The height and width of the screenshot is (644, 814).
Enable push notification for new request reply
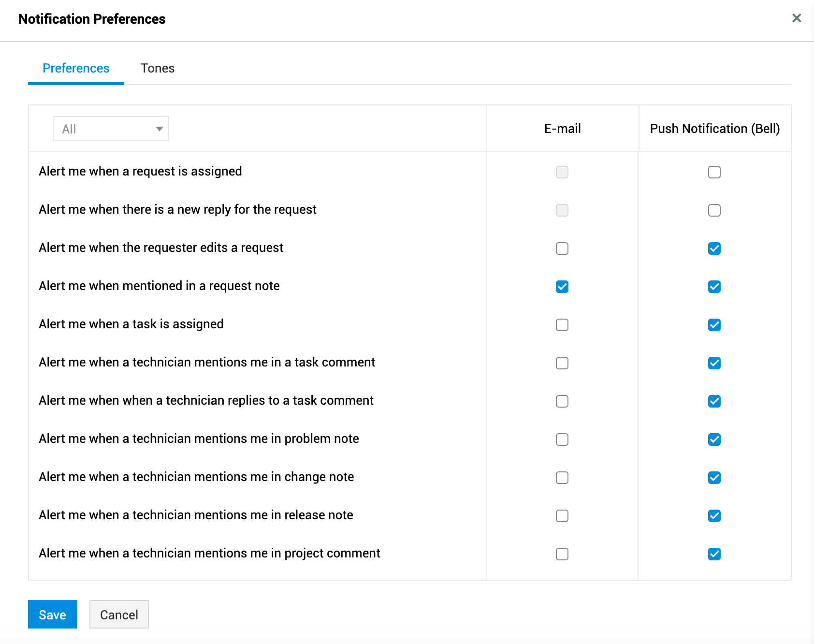coord(714,210)
